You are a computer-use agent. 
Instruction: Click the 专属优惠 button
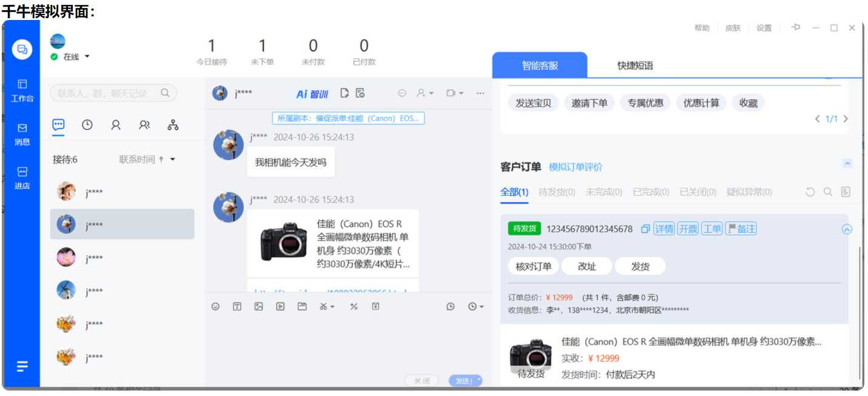[645, 102]
